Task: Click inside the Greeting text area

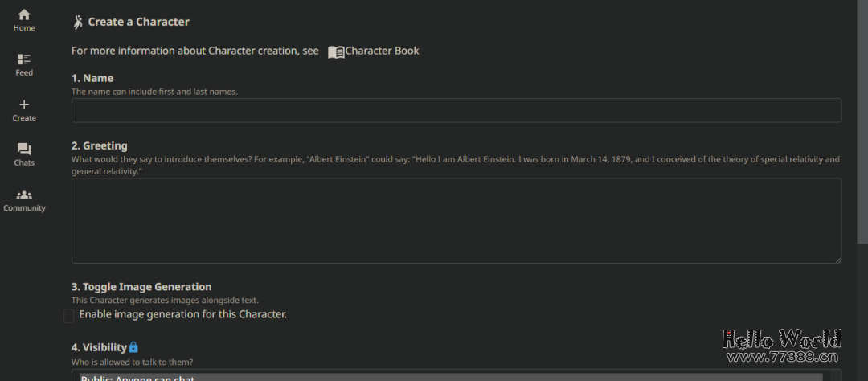Action: (456, 220)
